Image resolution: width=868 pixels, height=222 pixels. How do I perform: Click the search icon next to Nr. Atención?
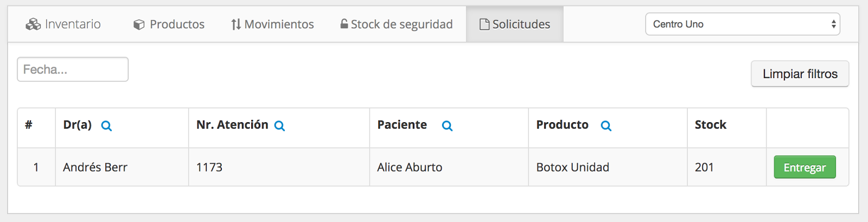point(279,126)
